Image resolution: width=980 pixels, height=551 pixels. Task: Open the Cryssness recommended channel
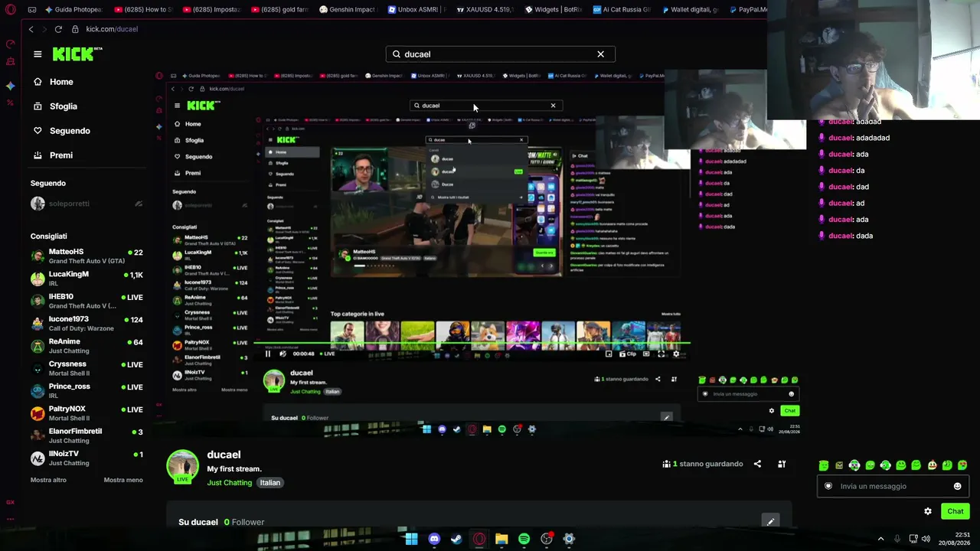[x=87, y=368]
